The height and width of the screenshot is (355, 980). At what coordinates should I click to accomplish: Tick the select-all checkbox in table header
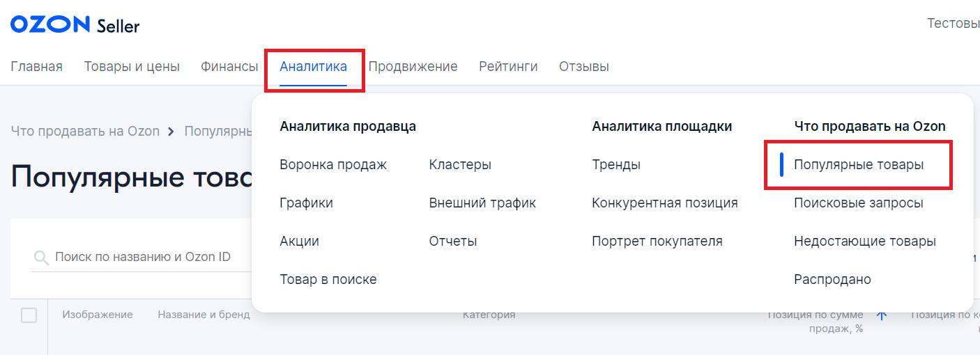(x=29, y=315)
